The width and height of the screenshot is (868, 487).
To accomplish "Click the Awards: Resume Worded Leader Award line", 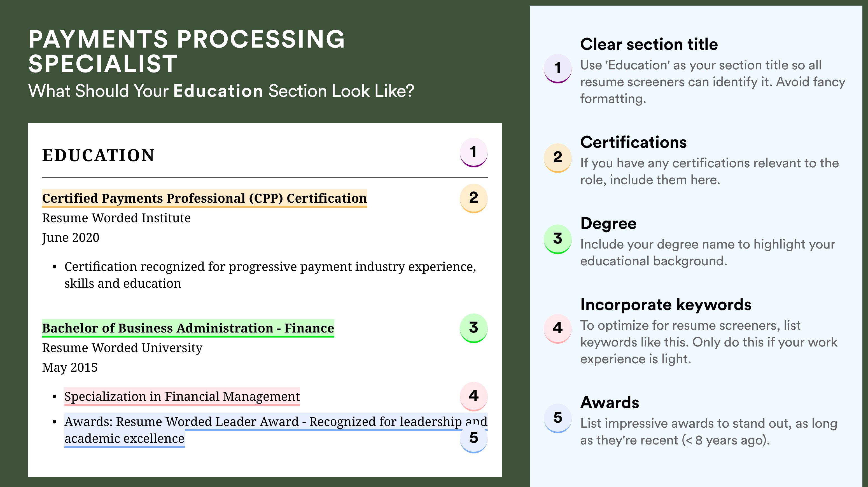I will click(276, 430).
